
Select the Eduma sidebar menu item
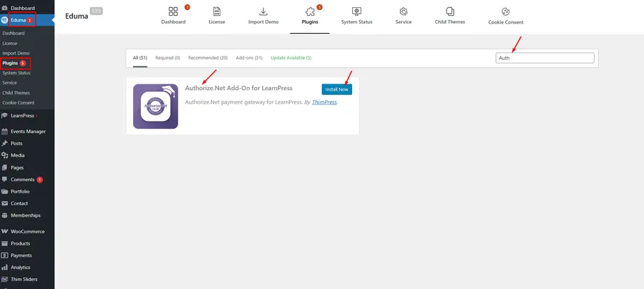pos(18,20)
